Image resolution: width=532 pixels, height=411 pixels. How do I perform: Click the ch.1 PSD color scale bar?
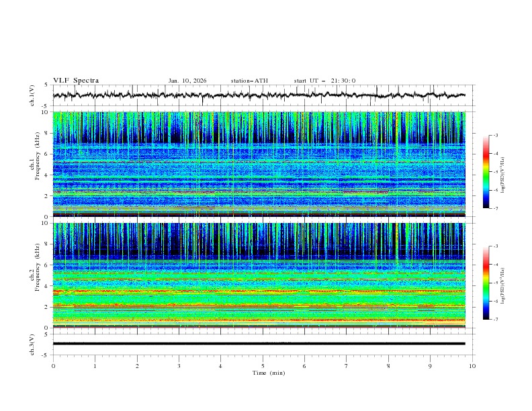click(x=486, y=172)
